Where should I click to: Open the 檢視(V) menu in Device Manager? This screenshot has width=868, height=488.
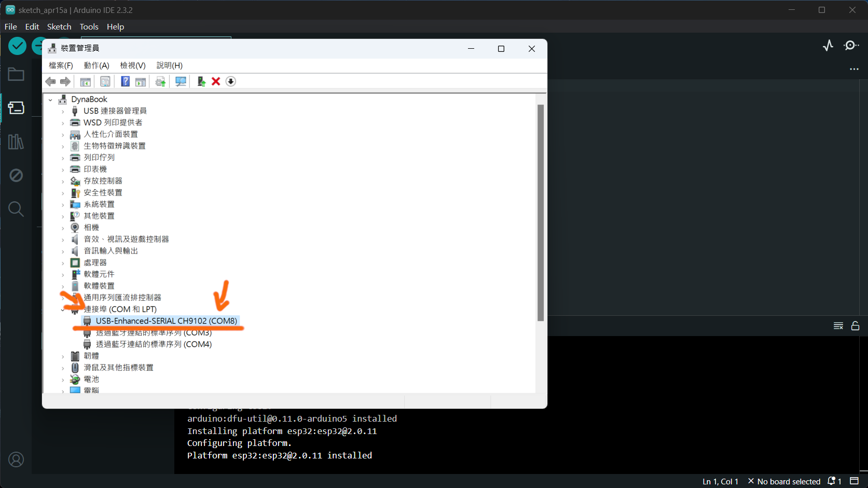[132, 65]
